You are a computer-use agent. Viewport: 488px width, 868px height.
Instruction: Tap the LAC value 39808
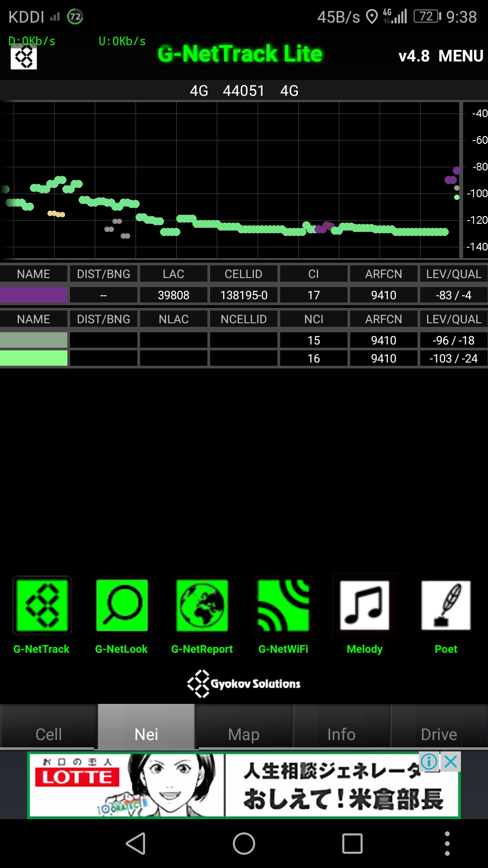(174, 295)
